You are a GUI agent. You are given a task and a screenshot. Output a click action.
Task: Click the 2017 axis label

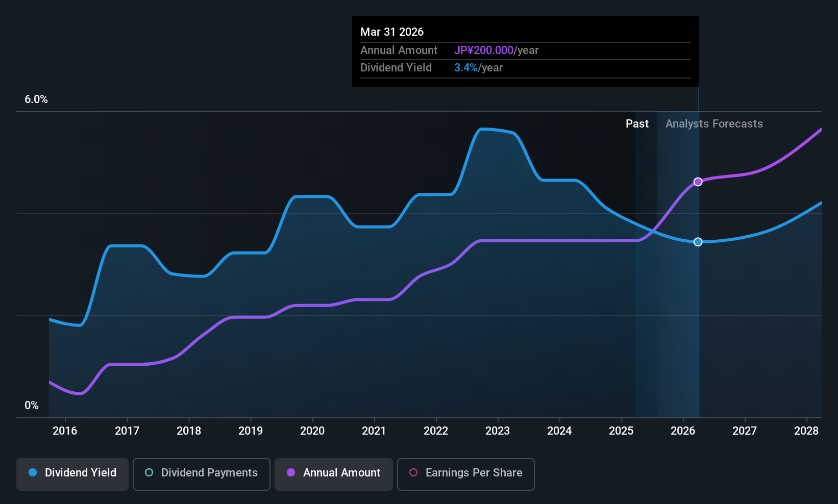(127, 431)
